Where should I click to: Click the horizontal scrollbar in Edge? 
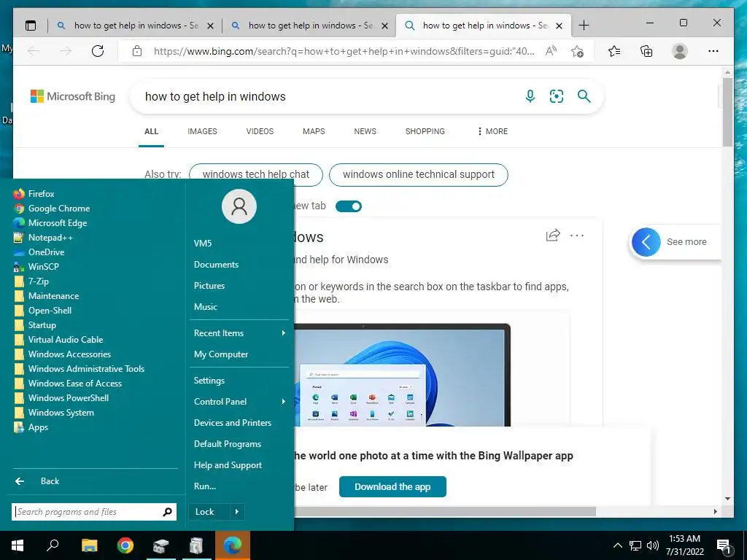(x=446, y=511)
